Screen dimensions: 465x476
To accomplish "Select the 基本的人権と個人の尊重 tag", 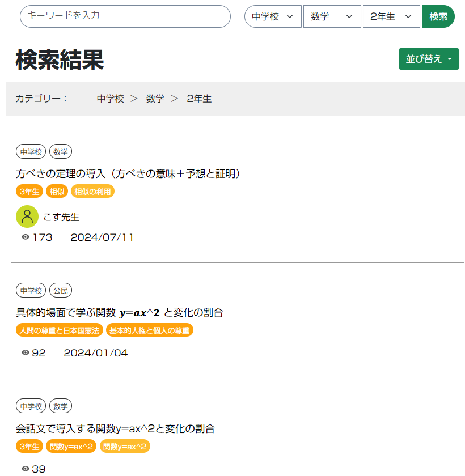I will (150, 330).
